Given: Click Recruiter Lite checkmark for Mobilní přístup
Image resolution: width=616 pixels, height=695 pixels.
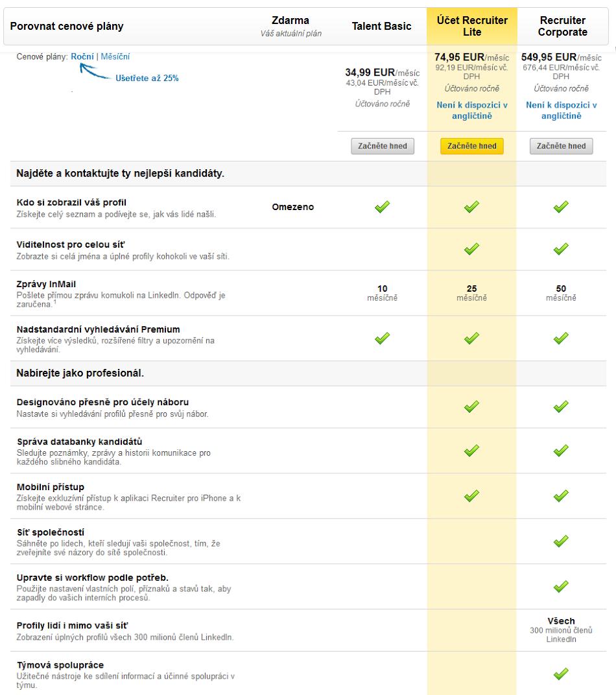Looking at the screenshot, I should tap(471, 495).
